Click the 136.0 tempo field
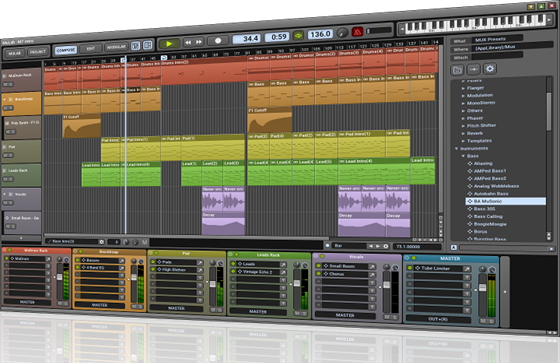560x363 pixels. point(320,34)
